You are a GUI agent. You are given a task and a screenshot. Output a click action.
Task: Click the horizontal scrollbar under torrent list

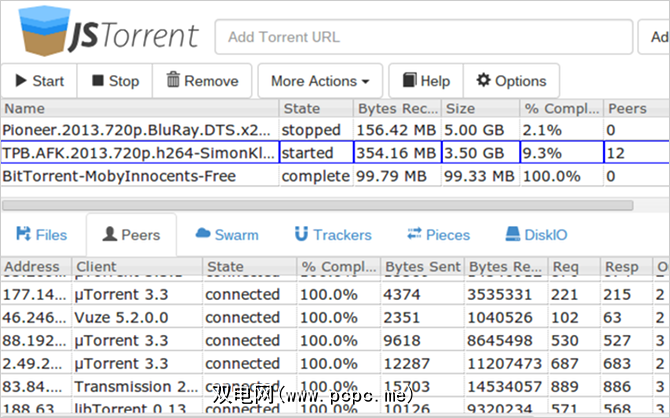click(x=318, y=206)
